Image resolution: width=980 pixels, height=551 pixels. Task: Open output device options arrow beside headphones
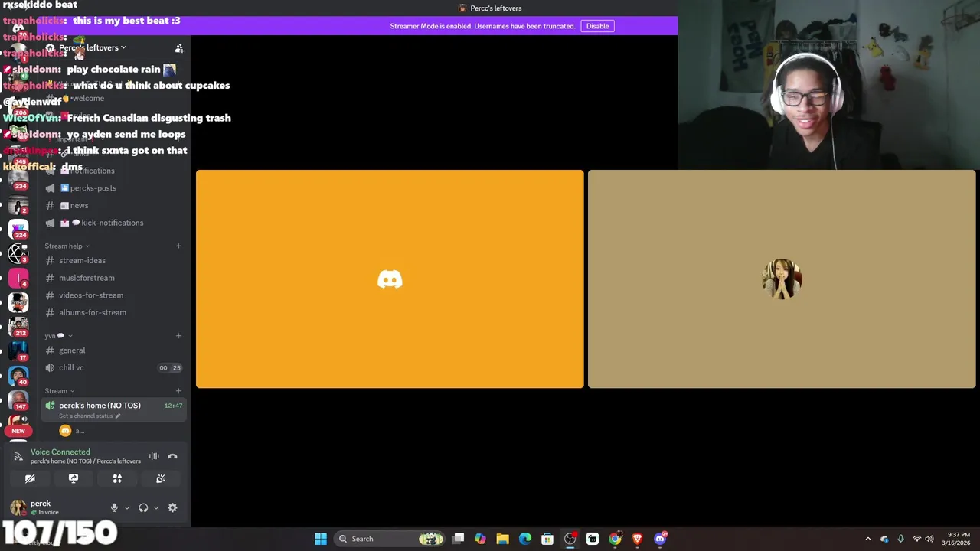156,507
